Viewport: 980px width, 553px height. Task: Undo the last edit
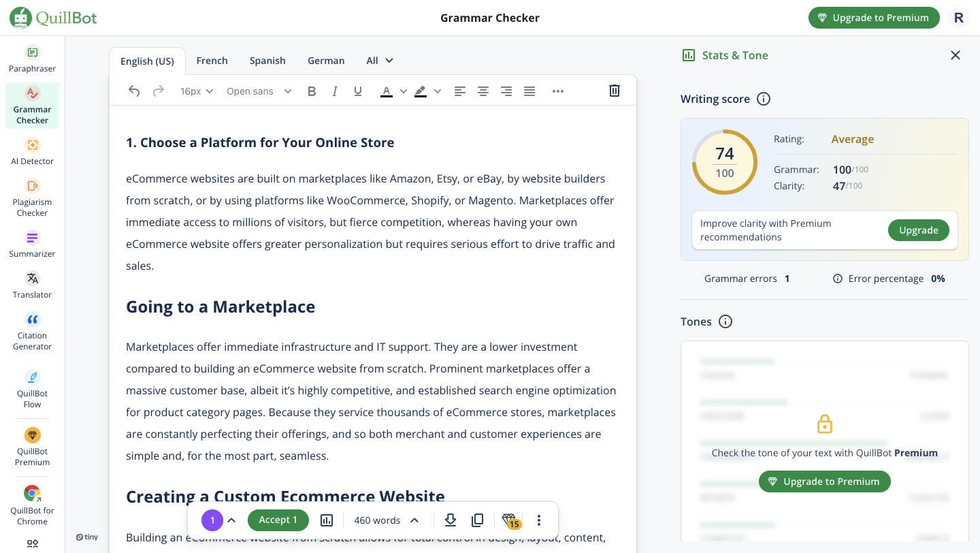[x=134, y=91]
